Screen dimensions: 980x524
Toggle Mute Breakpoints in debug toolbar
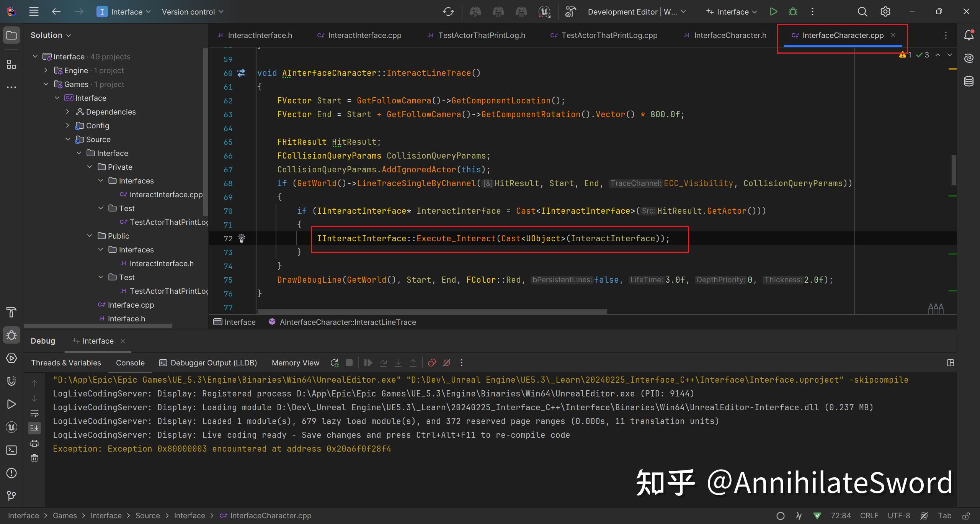[447, 363]
